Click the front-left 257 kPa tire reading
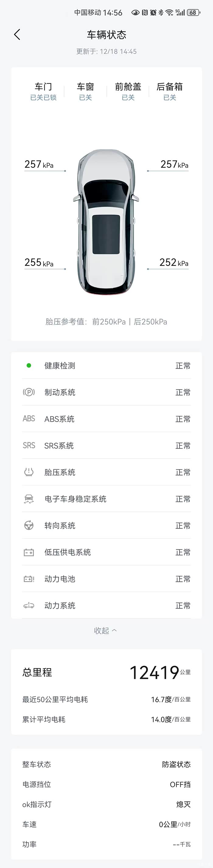 click(39, 165)
